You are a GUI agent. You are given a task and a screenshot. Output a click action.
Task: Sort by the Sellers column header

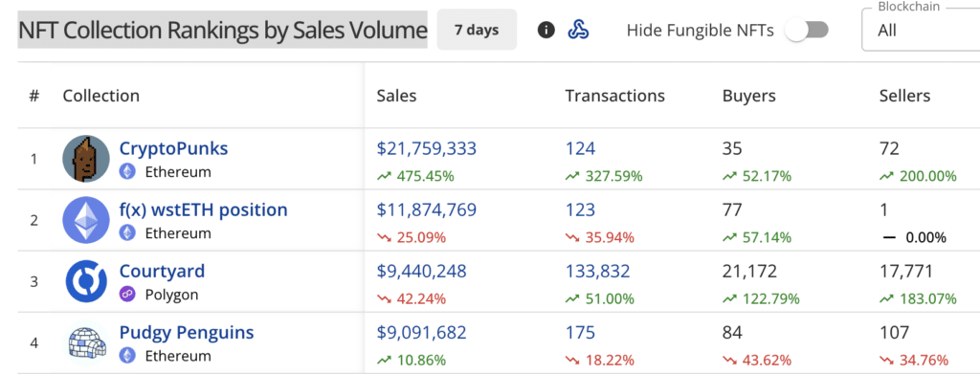click(x=904, y=96)
